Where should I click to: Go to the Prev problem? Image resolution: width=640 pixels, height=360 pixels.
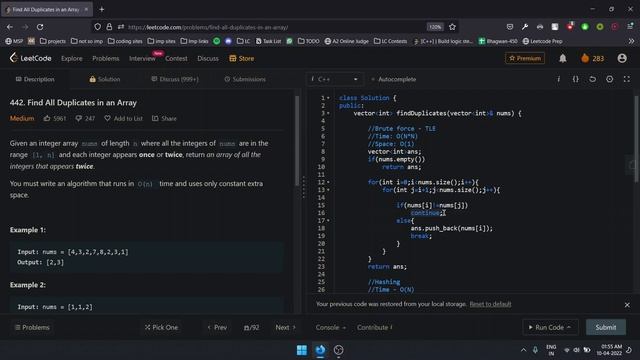[x=217, y=327]
